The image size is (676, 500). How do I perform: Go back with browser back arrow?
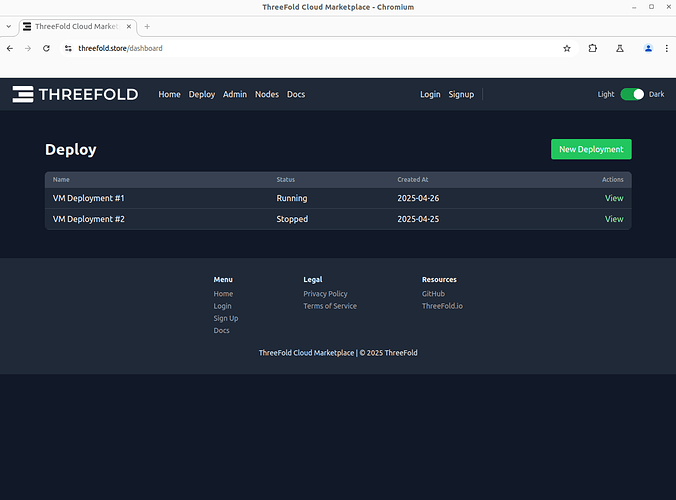[x=10, y=48]
